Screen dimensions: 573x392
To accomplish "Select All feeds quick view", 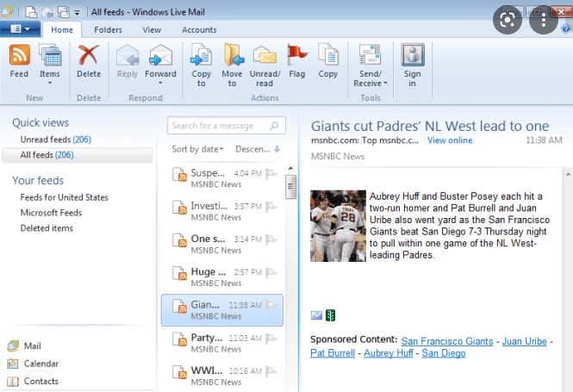I will [x=77, y=155].
